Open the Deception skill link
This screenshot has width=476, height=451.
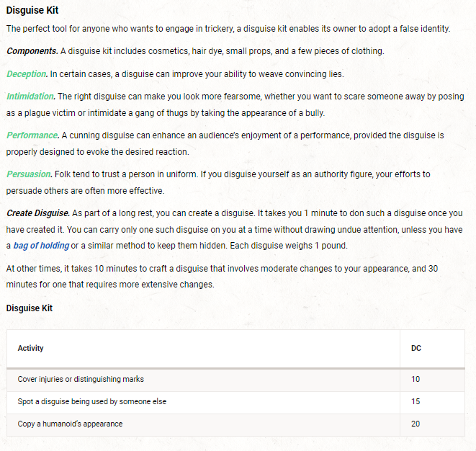click(27, 74)
